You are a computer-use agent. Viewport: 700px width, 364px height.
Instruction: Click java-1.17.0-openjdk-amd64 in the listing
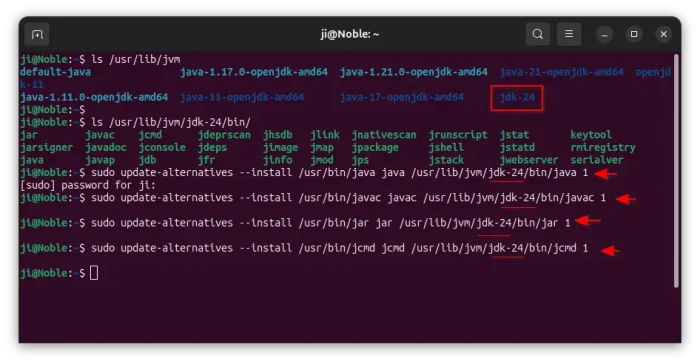[x=254, y=72]
